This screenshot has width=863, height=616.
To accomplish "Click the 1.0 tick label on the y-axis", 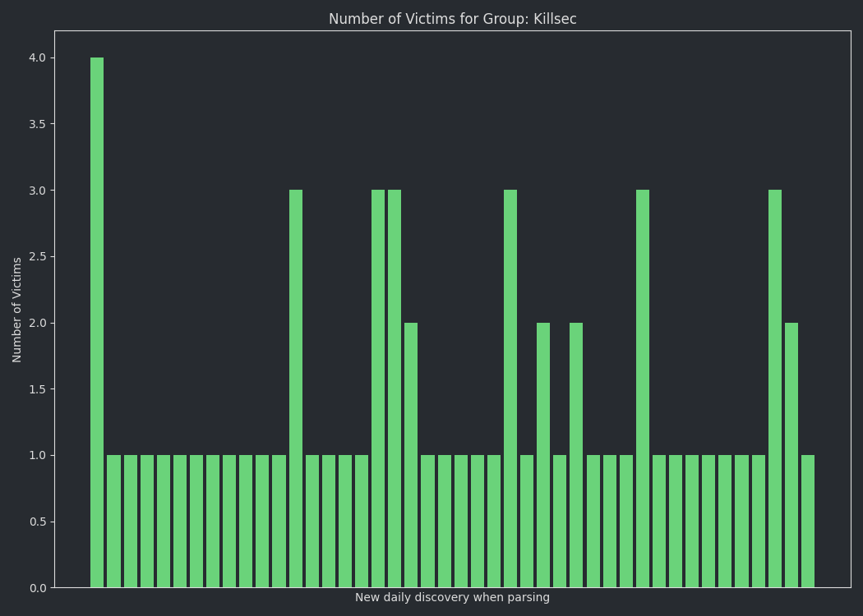I will (38, 455).
